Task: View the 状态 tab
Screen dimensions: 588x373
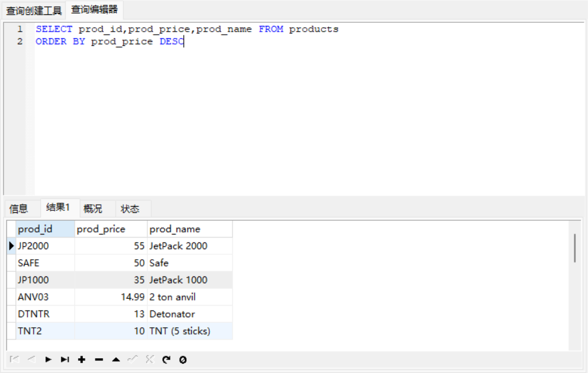Action: [130, 209]
